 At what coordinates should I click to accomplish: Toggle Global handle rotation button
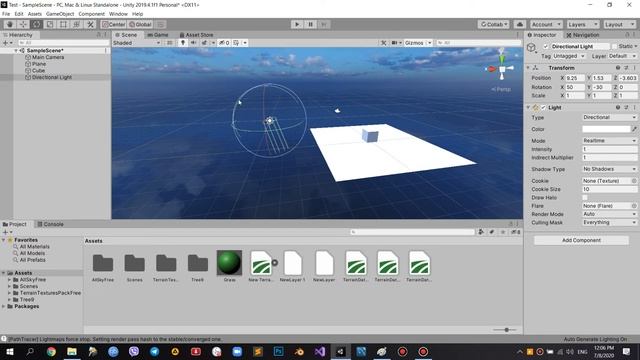[x=140, y=24]
